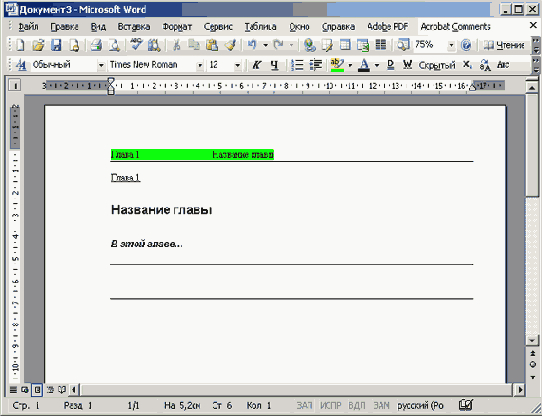Click the Чтение reading mode button
Screen dimensions: 542x416
[504, 45]
